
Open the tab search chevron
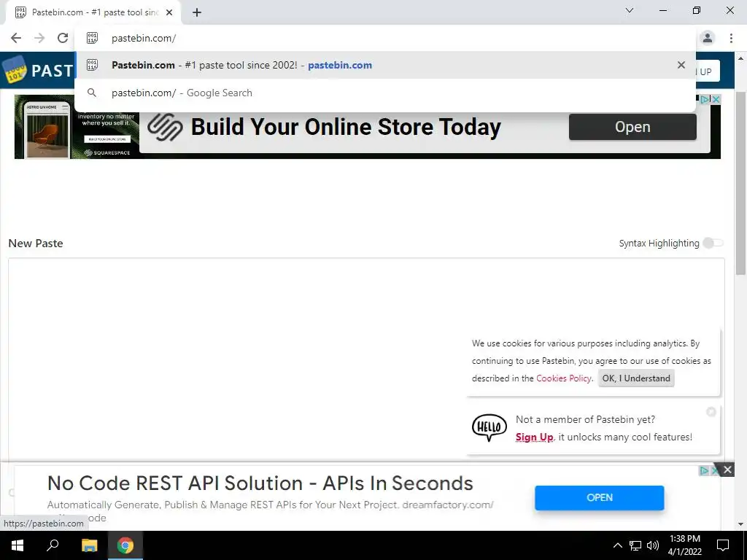coord(630,10)
